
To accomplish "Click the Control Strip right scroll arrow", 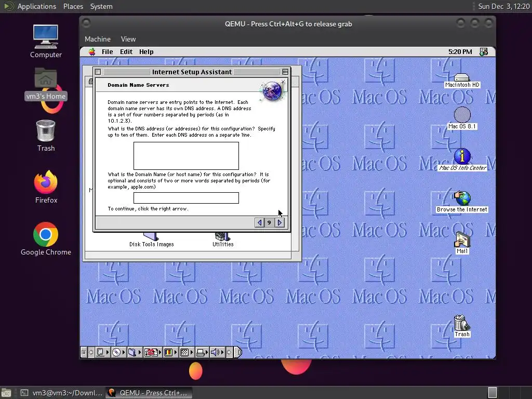I will pyautogui.click(x=229, y=352).
